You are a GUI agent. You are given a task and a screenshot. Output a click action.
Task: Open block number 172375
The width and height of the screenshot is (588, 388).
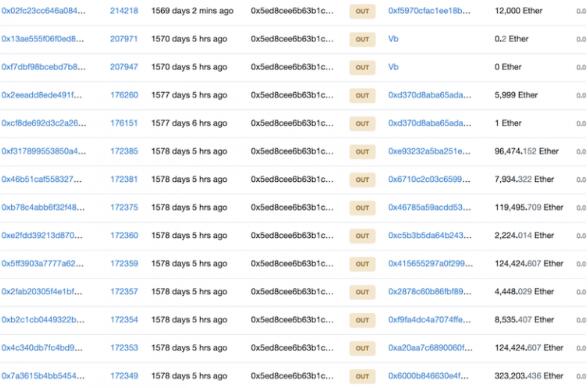pyautogui.click(x=124, y=208)
